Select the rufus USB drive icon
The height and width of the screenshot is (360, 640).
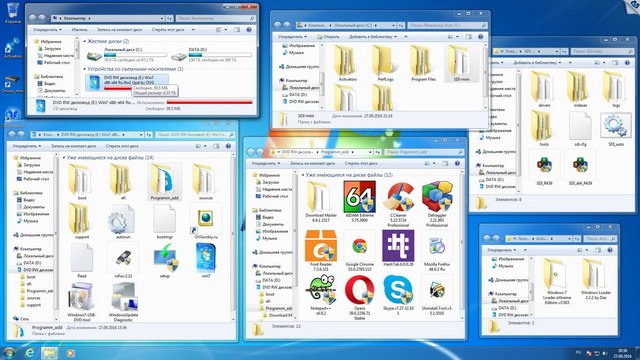(x=123, y=258)
